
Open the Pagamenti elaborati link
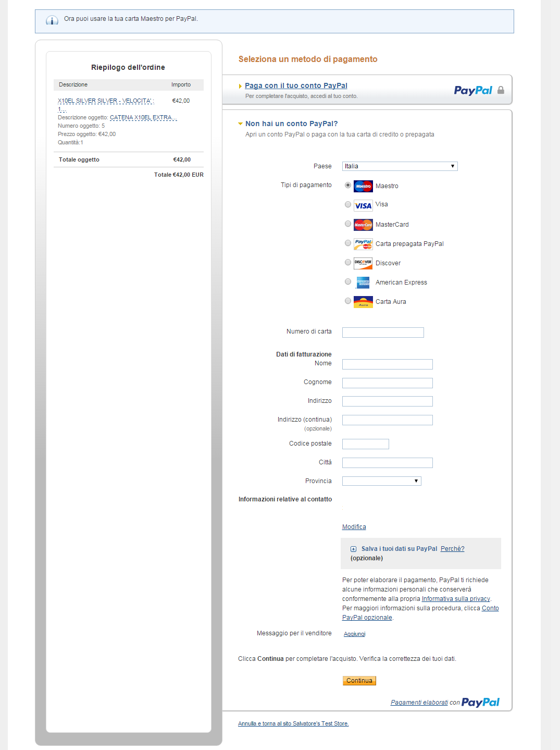tap(419, 703)
